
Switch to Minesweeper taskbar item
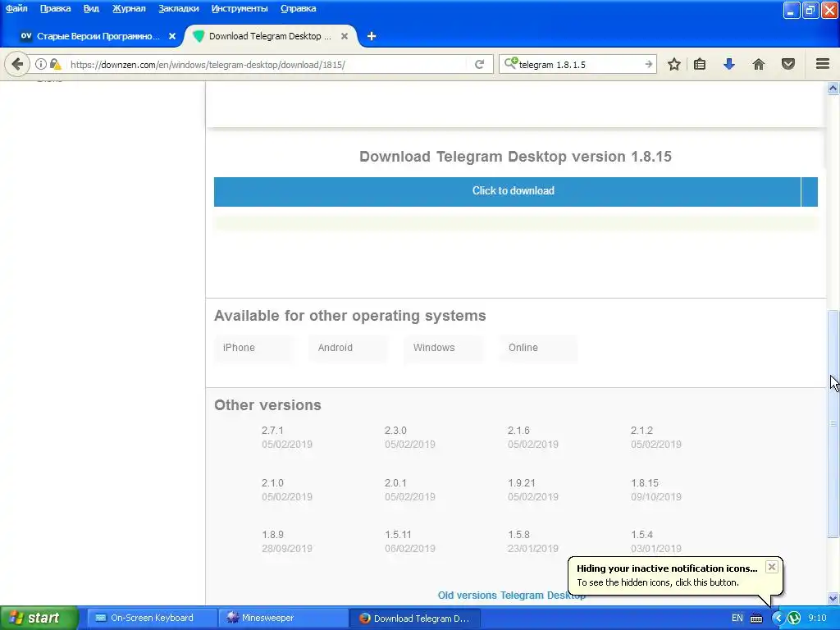281,618
